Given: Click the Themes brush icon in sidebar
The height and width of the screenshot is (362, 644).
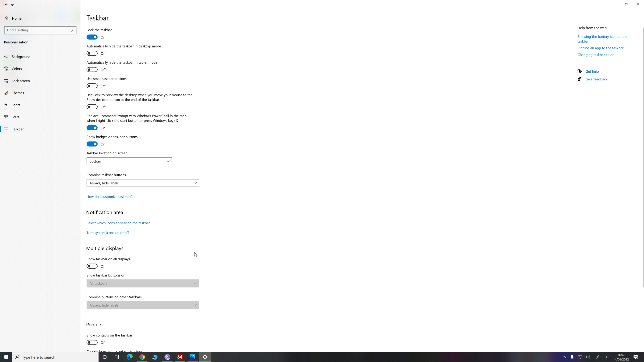Looking at the screenshot, I should pos(6,93).
